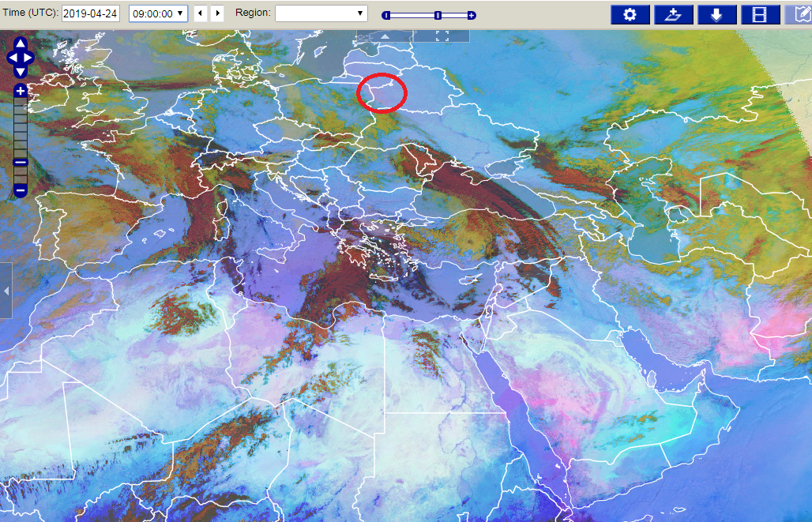Open the animation filmstrip button
The width and height of the screenshot is (812, 522).
click(761, 14)
